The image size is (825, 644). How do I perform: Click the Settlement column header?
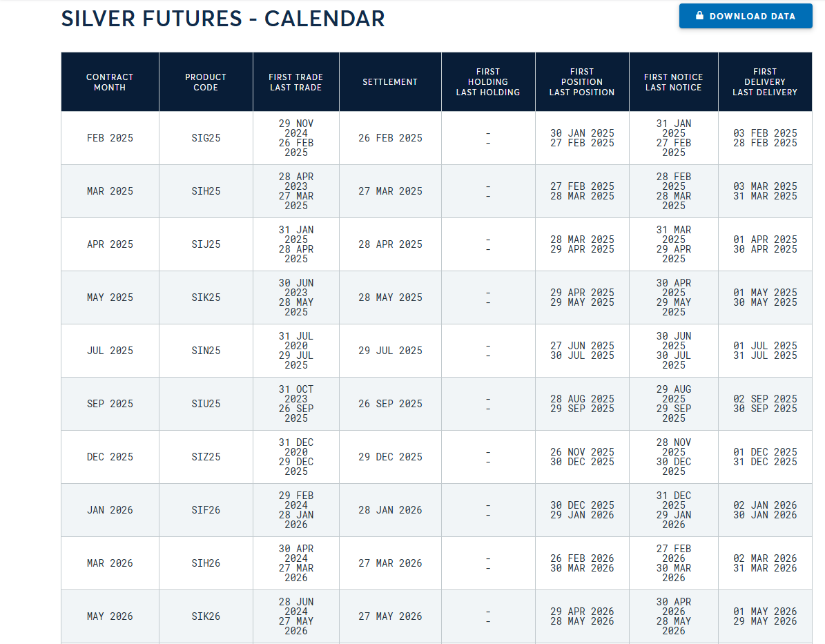pos(390,82)
